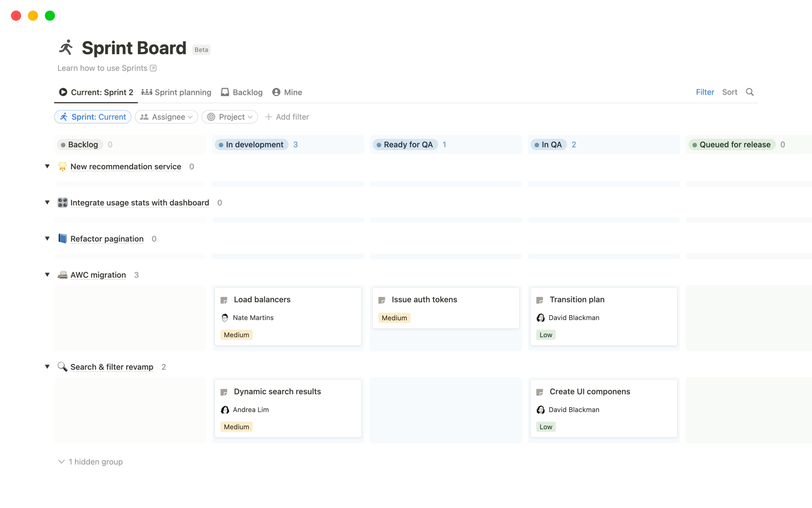Open the Project filter dropdown
This screenshot has width=812, height=508.
tap(230, 117)
